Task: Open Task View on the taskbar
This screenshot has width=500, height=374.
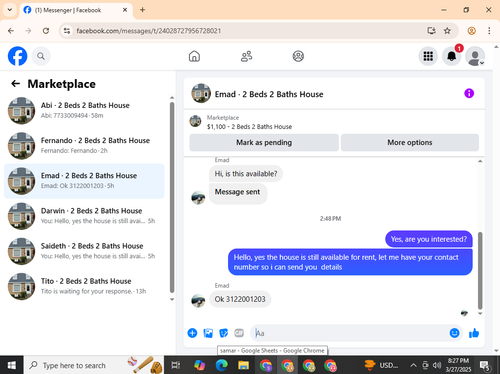Action: click(176, 365)
